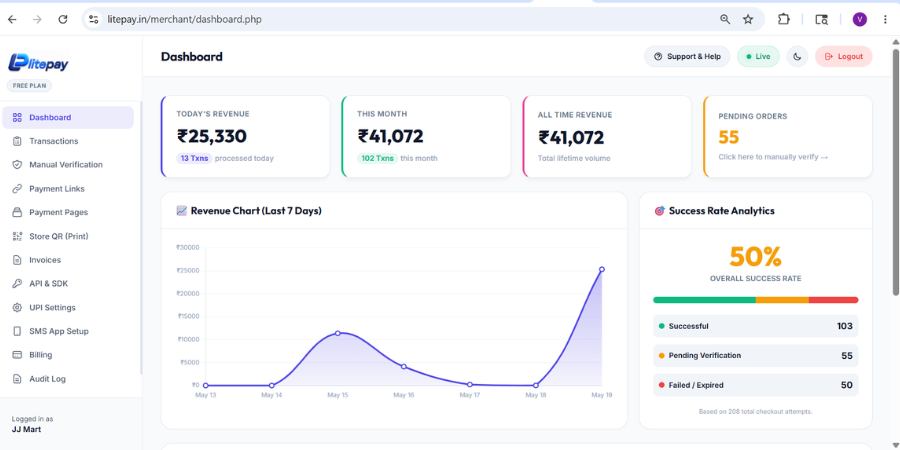Go back with the browser back arrow
Viewport: 900px width, 450px height.
pos(12,20)
